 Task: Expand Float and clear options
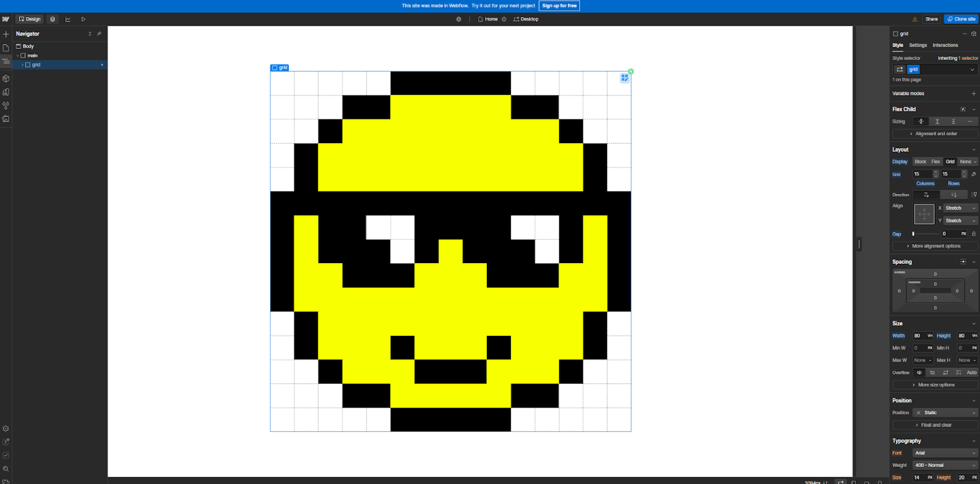click(935, 425)
